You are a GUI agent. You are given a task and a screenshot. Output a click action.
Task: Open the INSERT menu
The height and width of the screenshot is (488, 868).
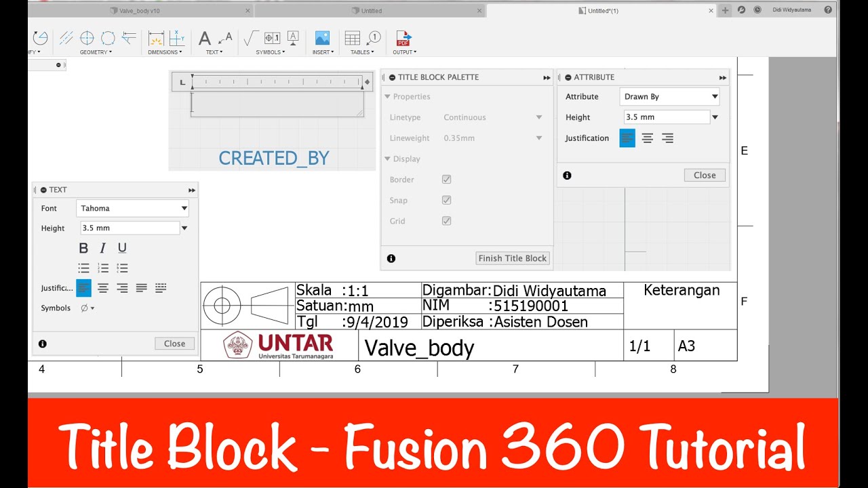tap(323, 52)
